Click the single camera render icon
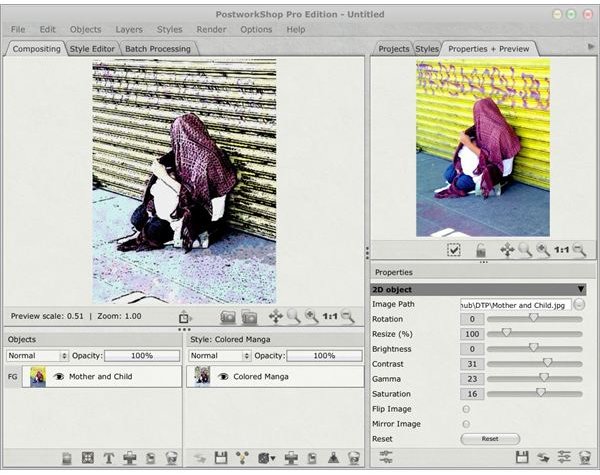Screen dimensions: 600x475 (228, 317)
